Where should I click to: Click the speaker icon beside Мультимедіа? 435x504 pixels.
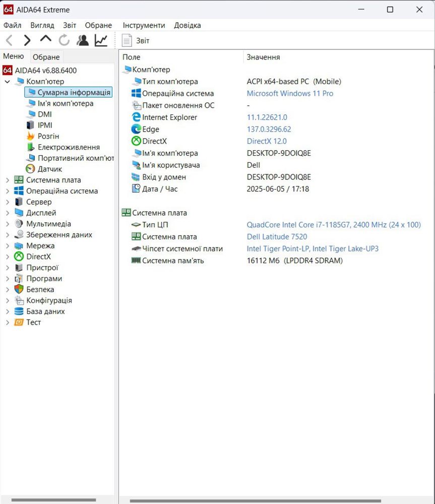tap(19, 223)
